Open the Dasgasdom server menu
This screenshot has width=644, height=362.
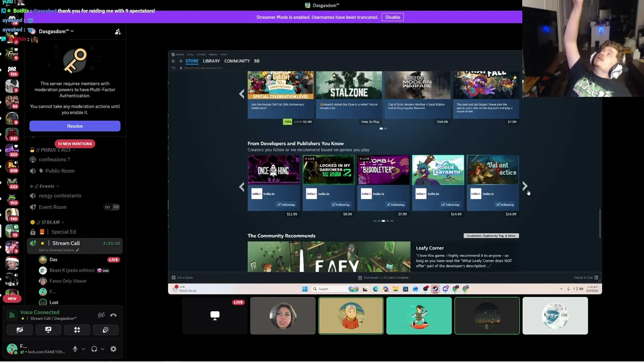[56, 31]
